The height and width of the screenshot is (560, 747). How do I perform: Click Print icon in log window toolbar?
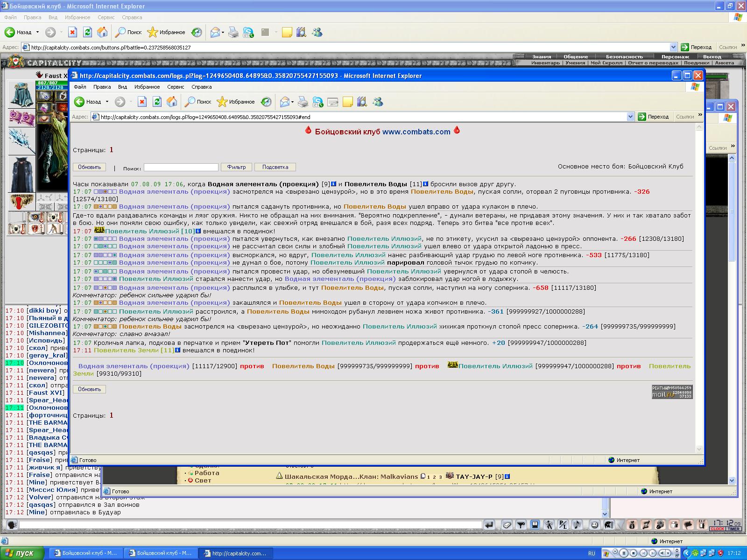tap(303, 102)
